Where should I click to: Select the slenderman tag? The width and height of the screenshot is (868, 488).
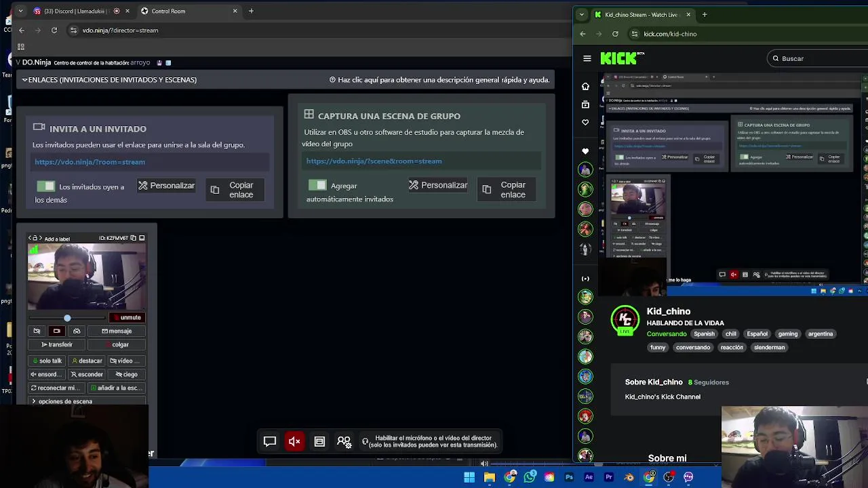click(769, 347)
